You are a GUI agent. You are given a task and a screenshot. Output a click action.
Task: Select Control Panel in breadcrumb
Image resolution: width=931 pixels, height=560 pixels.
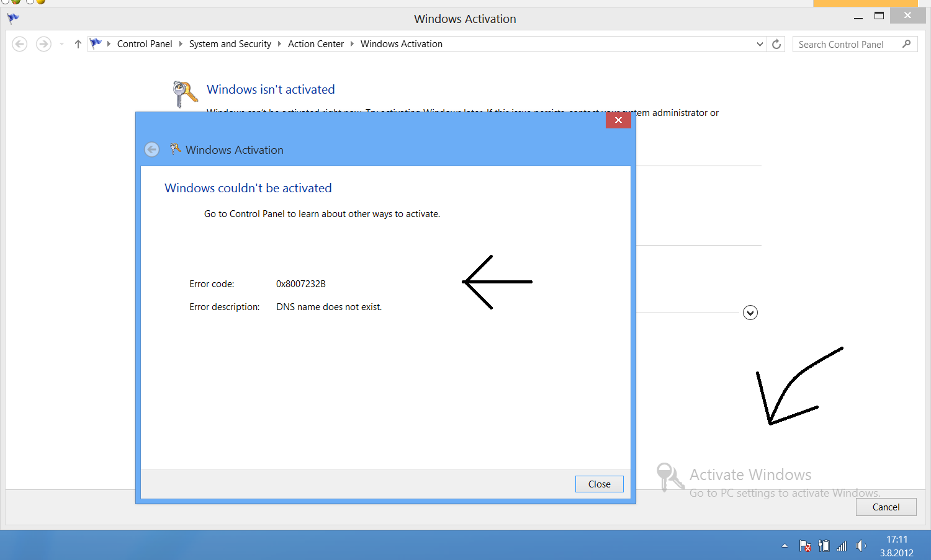point(145,44)
